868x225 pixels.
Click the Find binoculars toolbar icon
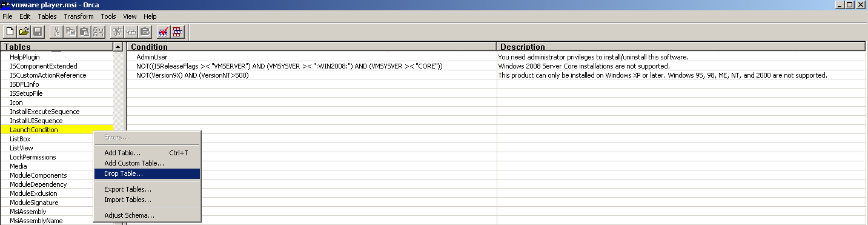tap(98, 32)
